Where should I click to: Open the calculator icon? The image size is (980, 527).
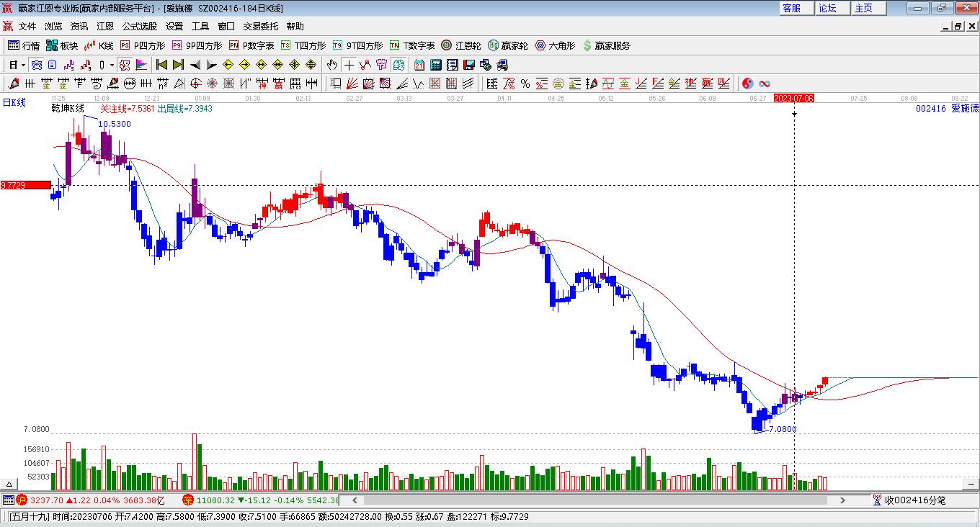pyautogui.click(x=435, y=65)
